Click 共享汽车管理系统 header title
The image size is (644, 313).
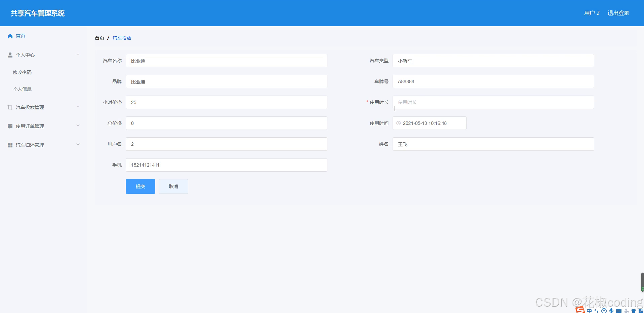[38, 13]
